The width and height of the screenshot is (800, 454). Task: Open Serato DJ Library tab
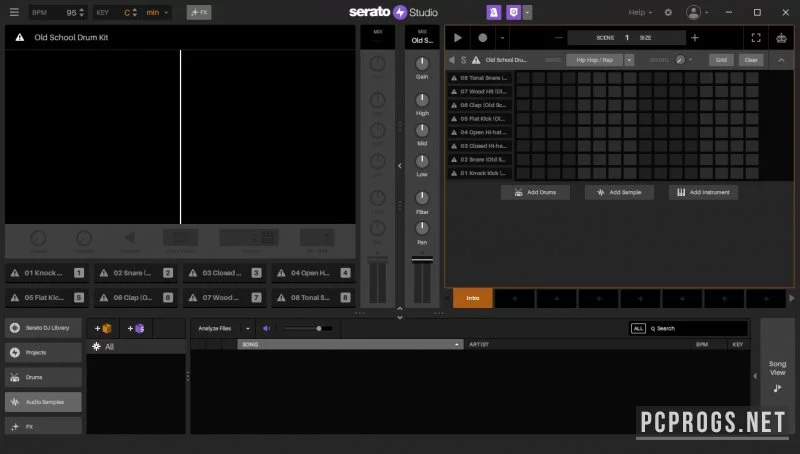[x=43, y=328]
